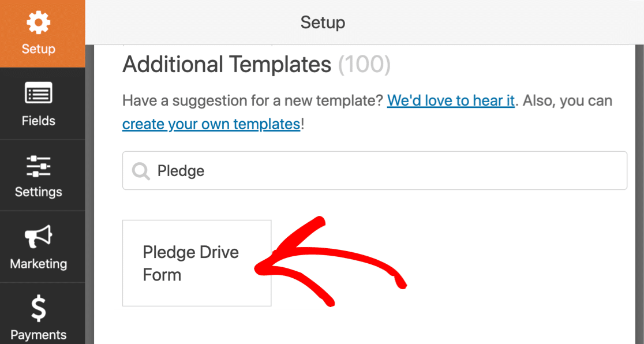Open the Payments sidebar label
The height and width of the screenshot is (344, 644).
coord(38,335)
